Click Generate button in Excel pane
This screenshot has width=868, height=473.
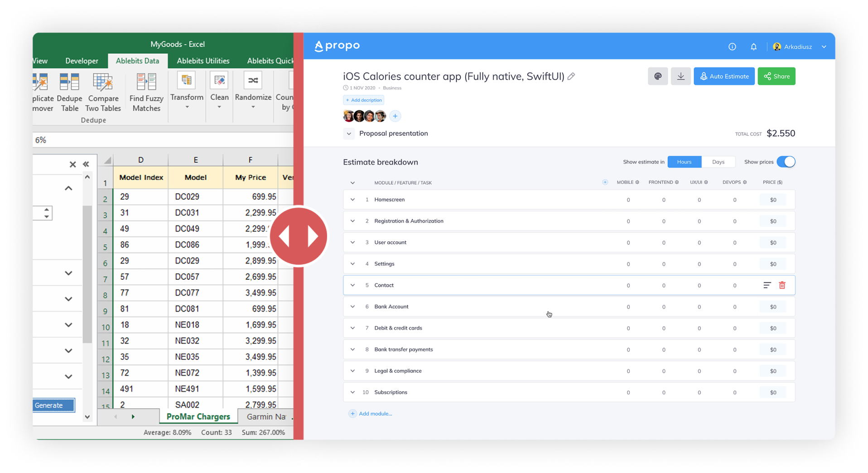[53, 405]
